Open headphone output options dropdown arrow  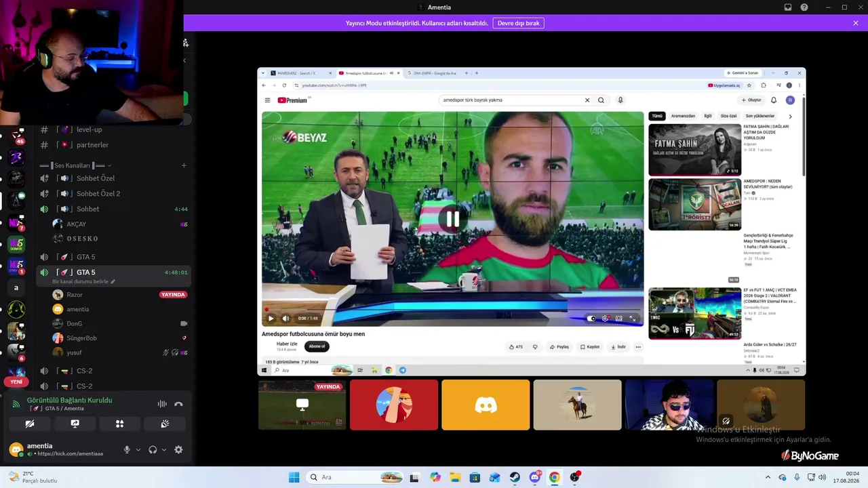(x=164, y=449)
